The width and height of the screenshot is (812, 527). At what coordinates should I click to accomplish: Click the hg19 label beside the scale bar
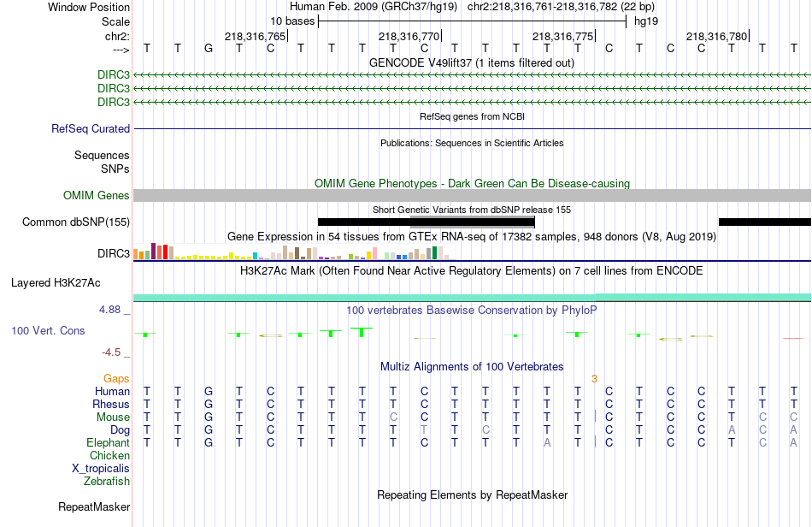tap(646, 21)
